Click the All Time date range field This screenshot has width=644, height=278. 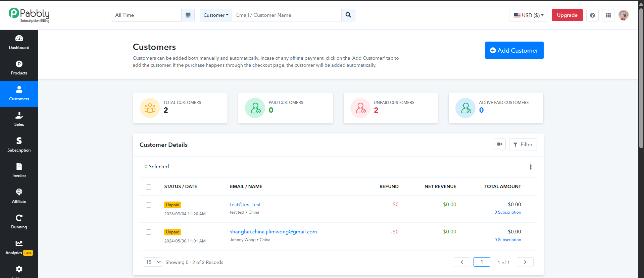(146, 15)
